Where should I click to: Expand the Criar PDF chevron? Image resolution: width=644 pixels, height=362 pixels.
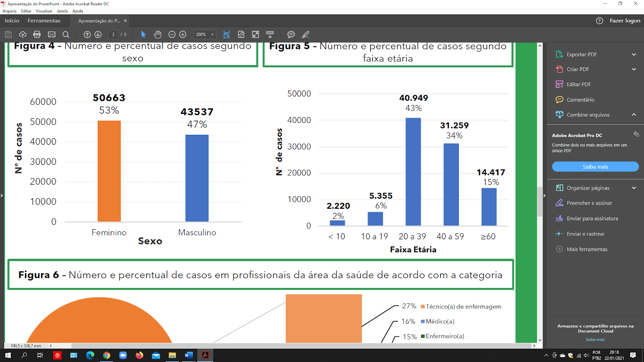(x=634, y=69)
